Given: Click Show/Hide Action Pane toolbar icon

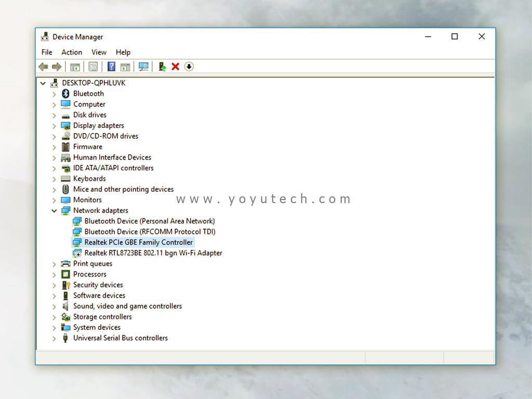Looking at the screenshot, I should 125,67.
